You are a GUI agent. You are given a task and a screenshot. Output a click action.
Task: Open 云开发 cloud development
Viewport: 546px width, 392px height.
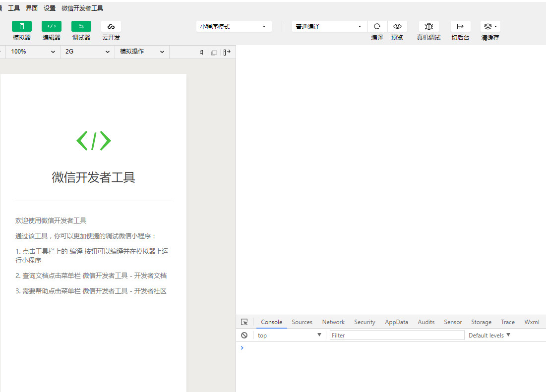point(111,26)
